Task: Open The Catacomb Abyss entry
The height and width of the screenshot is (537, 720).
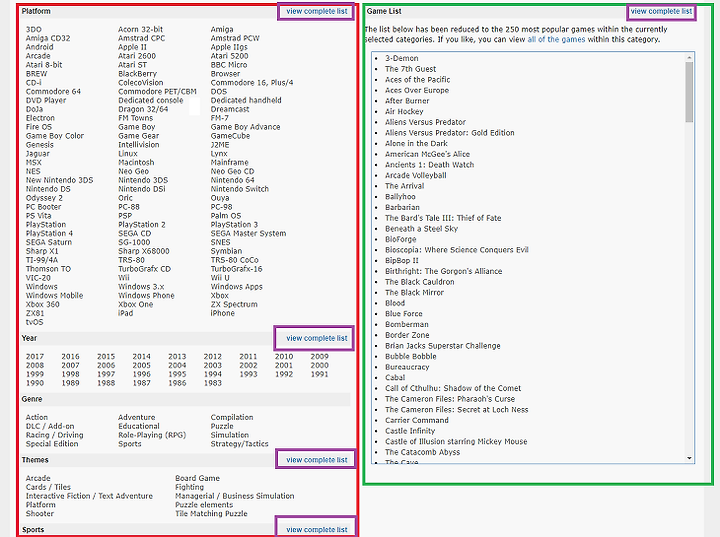Action: click(422, 452)
